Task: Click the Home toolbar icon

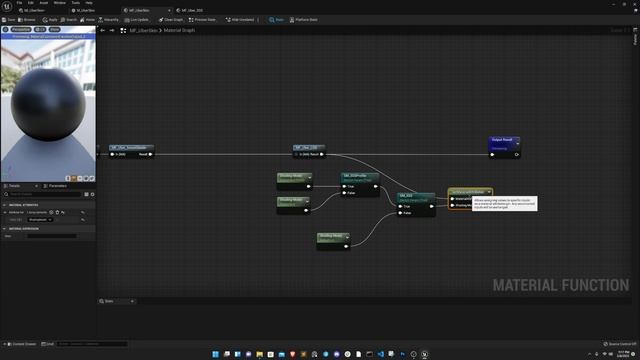Action: pyautogui.click(x=87, y=20)
